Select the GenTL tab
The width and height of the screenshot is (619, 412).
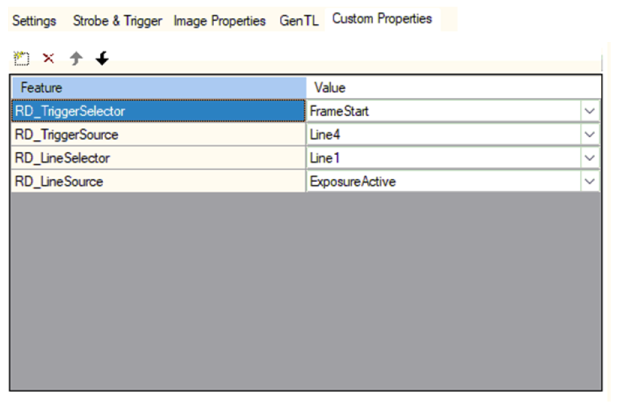[x=299, y=20]
